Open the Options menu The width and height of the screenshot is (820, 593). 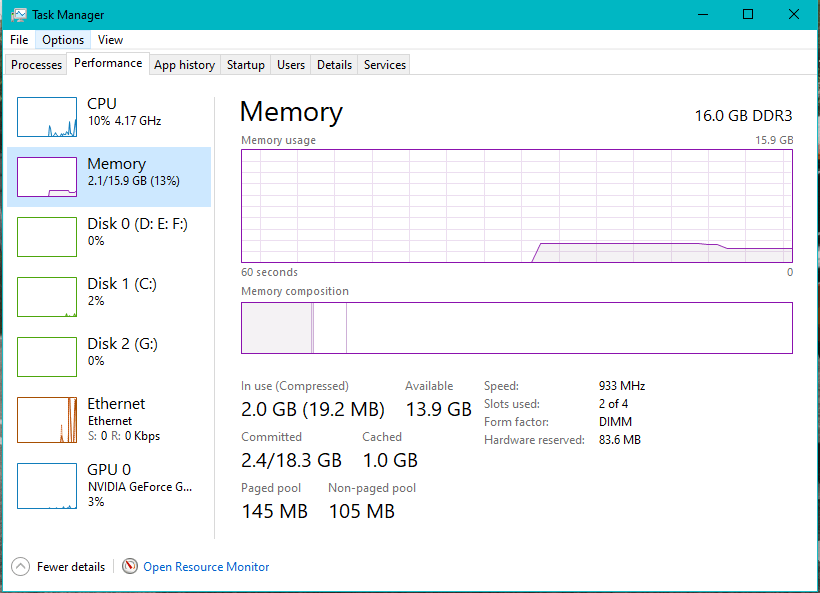coord(63,40)
